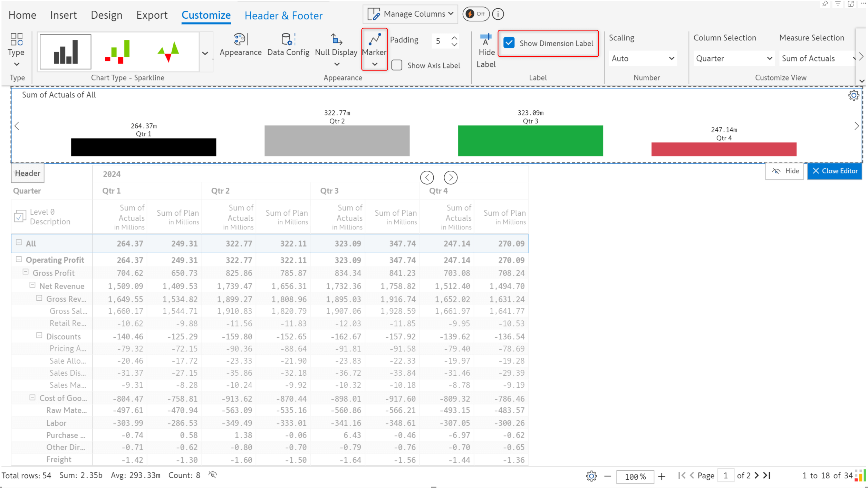The width and height of the screenshot is (868, 488).
Task: Toggle Level 0 Description checkbox icon
Action: point(20,216)
